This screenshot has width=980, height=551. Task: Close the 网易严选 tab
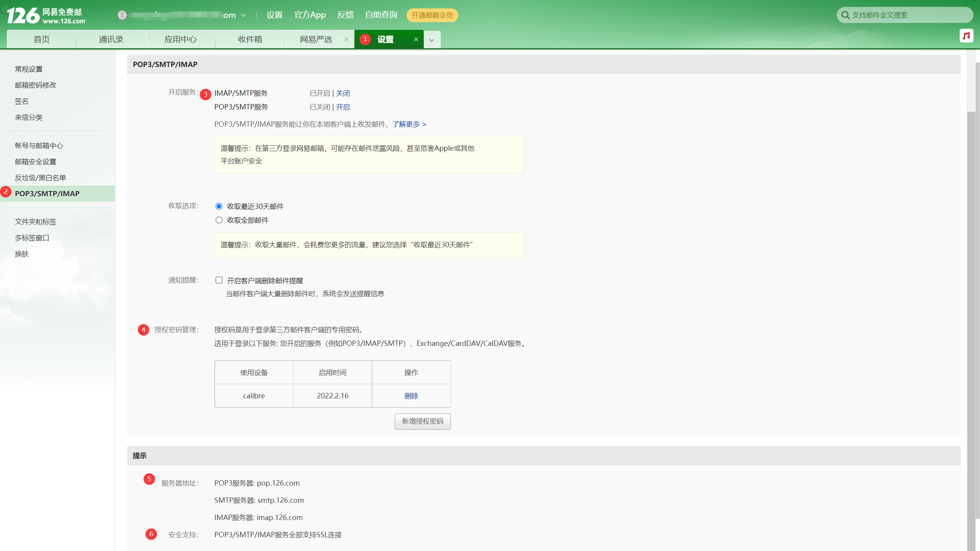pos(346,39)
